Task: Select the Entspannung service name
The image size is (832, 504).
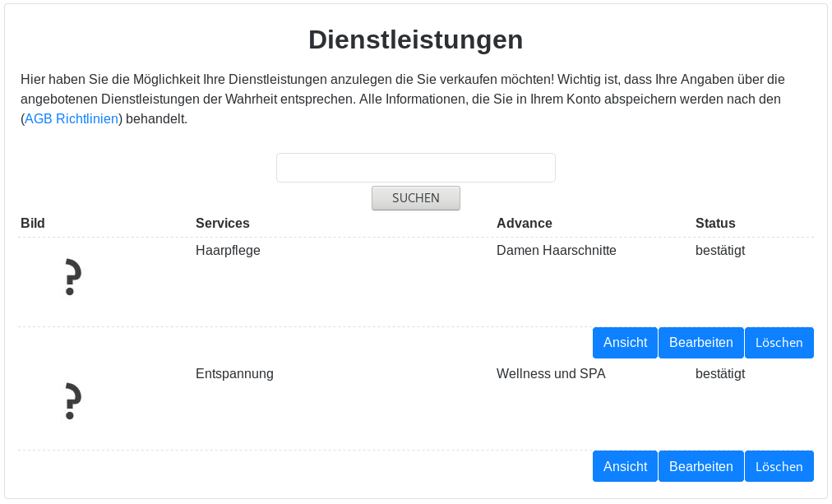Action: 234,373
